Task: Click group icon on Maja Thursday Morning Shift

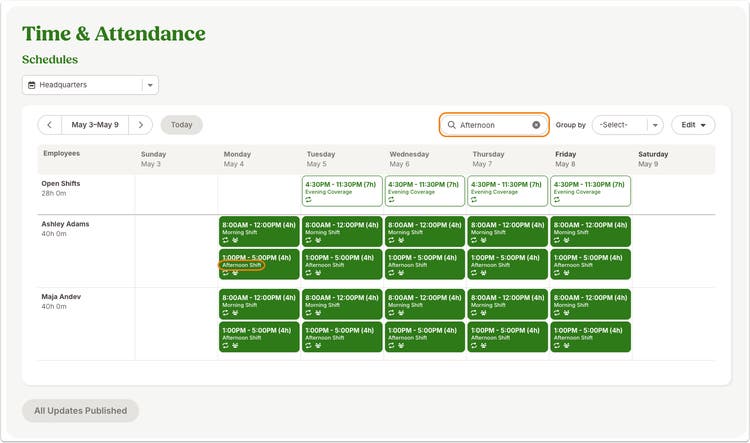Action: (x=484, y=313)
